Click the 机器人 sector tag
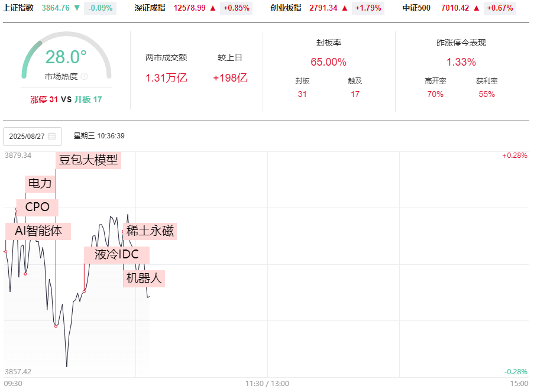The width and height of the screenshot is (534, 392). tap(144, 278)
